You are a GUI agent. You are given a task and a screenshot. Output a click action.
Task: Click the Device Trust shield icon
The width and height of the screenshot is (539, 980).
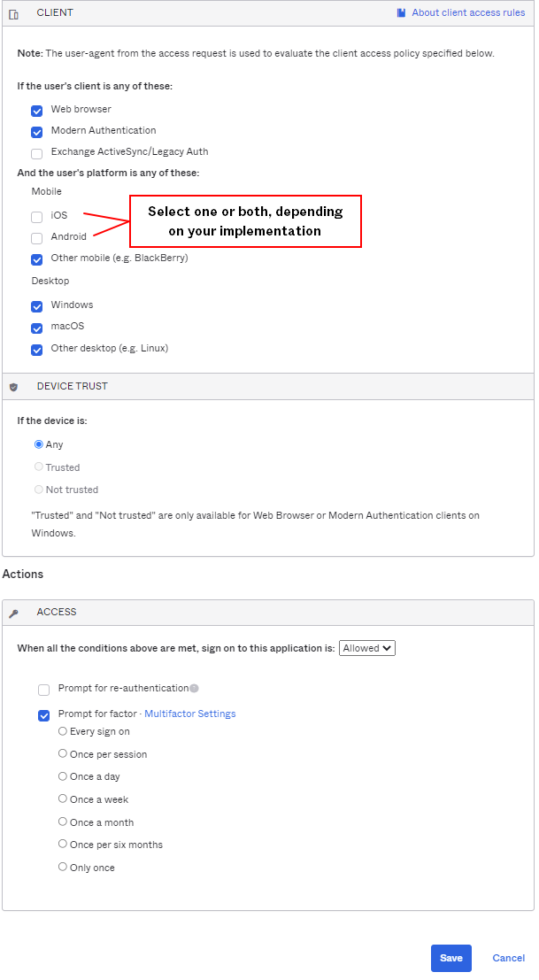pyautogui.click(x=13, y=387)
